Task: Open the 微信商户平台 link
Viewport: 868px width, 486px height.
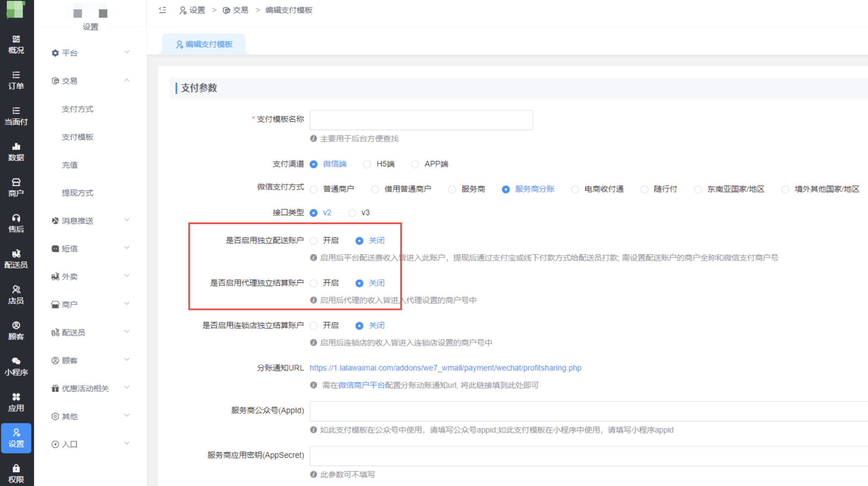Action: (x=361, y=385)
